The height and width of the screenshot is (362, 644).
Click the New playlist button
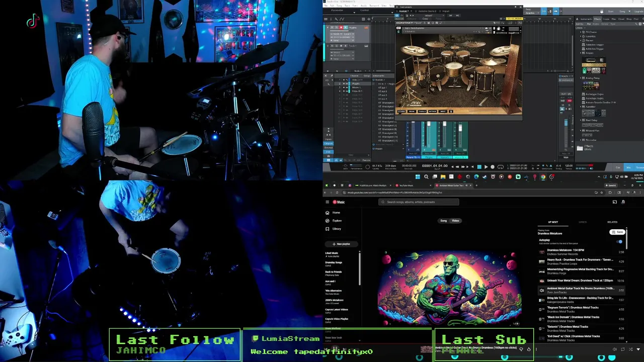pos(342,244)
